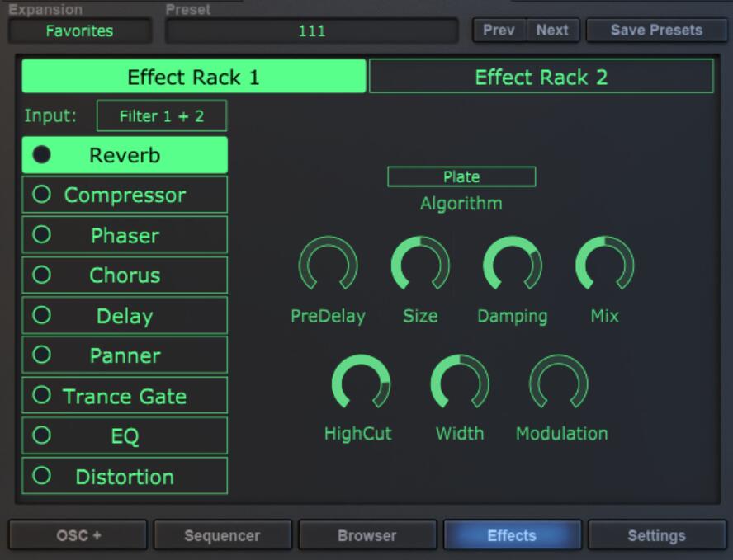Select the Distortion effect label
733x560 pixels.
click(x=125, y=477)
